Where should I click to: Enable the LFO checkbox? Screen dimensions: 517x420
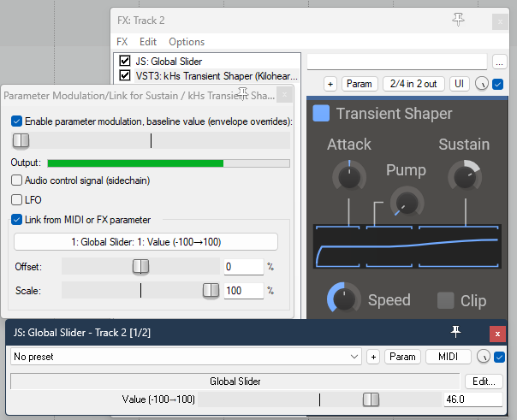[x=17, y=199]
